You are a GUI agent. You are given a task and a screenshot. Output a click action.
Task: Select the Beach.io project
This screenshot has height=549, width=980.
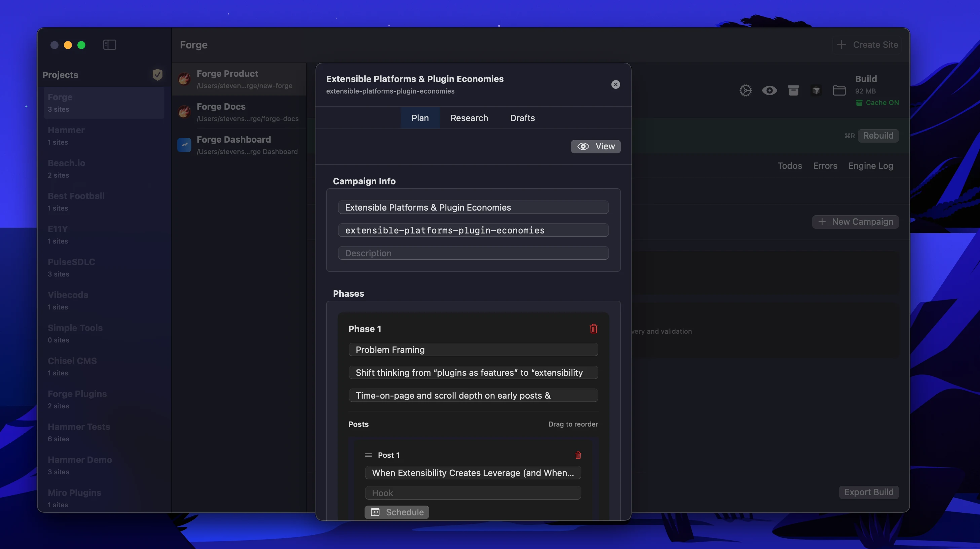coord(104,169)
